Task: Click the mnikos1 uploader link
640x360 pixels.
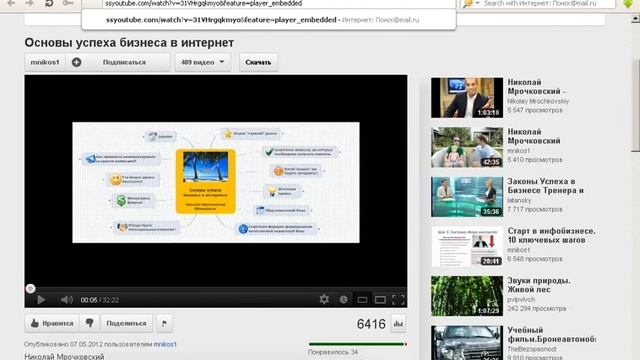Action: [165, 344]
